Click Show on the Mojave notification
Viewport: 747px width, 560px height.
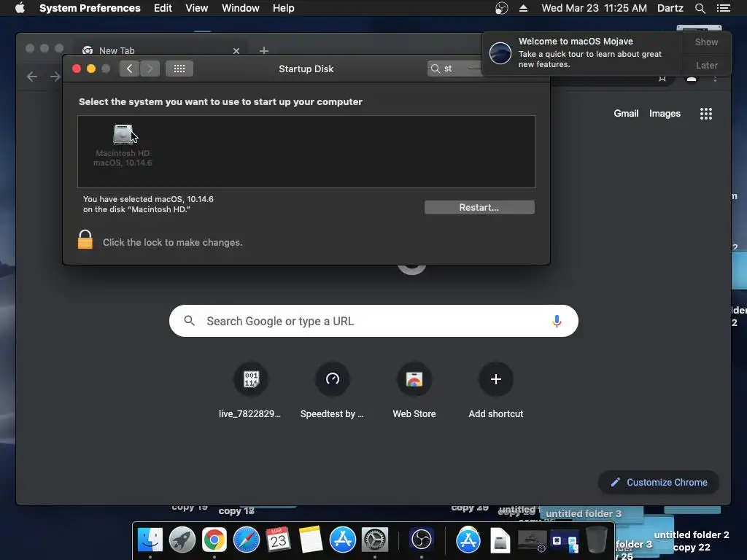click(706, 42)
